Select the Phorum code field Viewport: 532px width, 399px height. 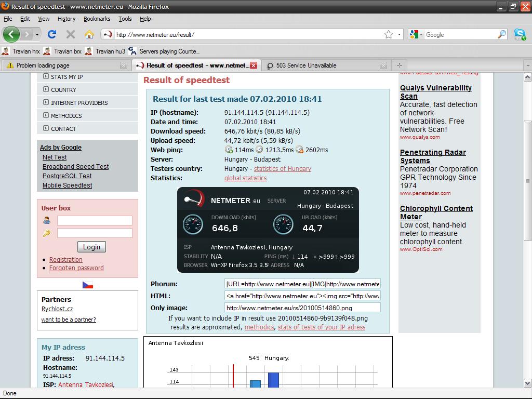point(302,284)
